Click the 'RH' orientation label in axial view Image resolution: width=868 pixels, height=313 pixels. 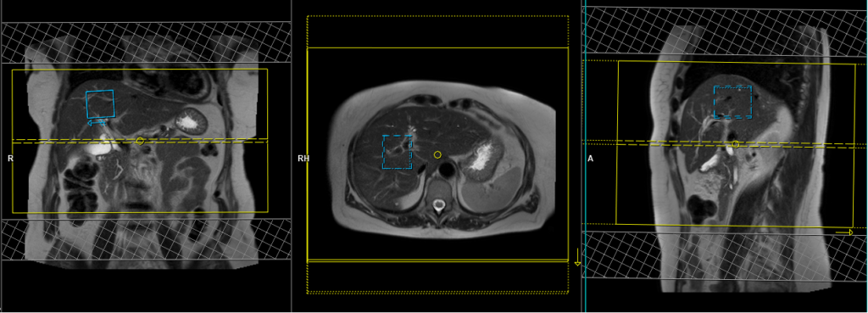coord(303,159)
